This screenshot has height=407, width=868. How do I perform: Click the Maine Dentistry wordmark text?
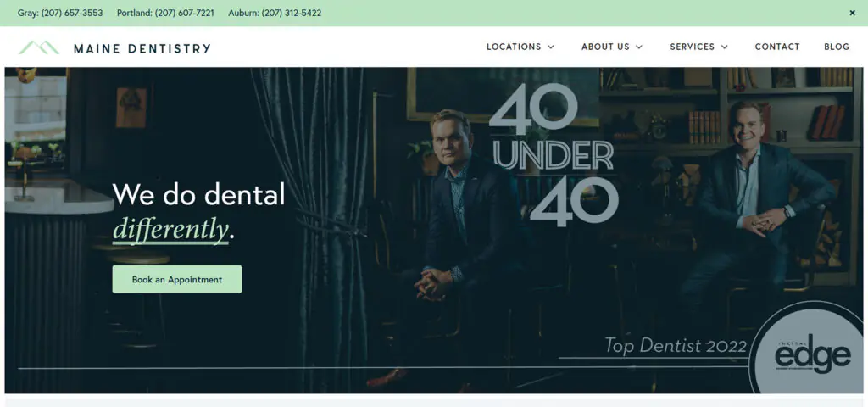142,48
